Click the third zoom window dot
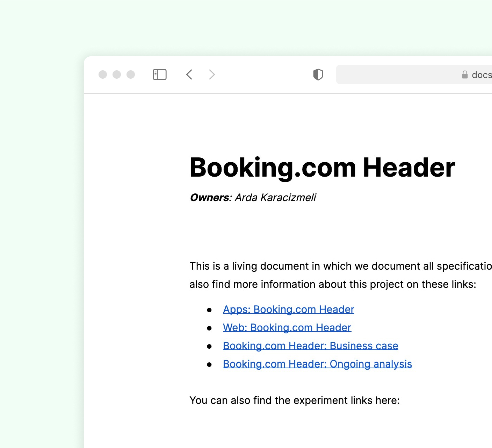Screen dimensions: 492x448 point(131,74)
